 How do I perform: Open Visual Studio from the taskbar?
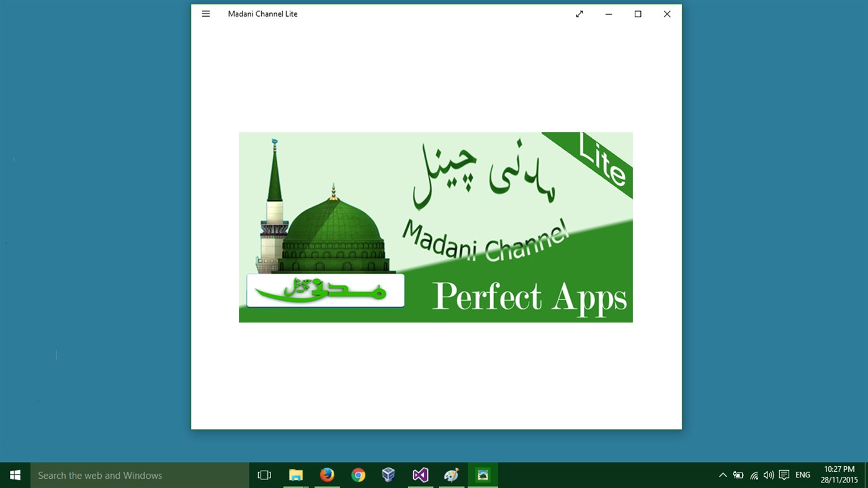tap(420, 474)
